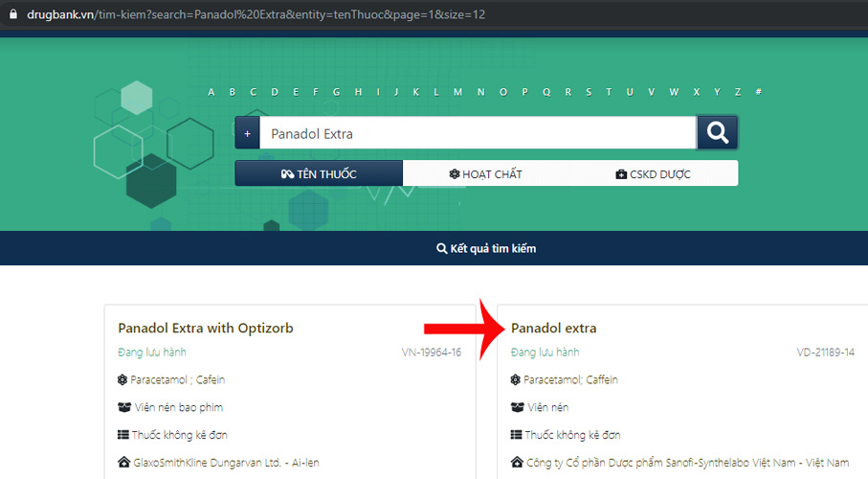Filter by letter E
Viewport: 868px width, 479px height.
[296, 92]
